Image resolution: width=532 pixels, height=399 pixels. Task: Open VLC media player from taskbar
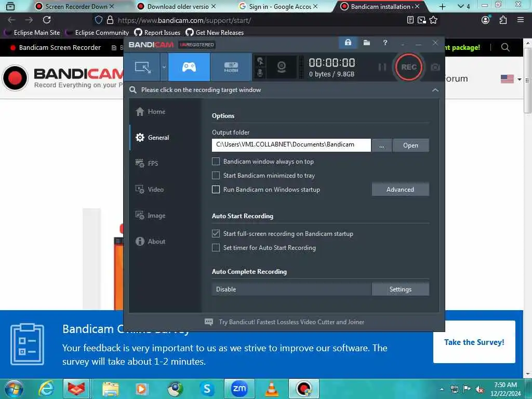(271, 389)
